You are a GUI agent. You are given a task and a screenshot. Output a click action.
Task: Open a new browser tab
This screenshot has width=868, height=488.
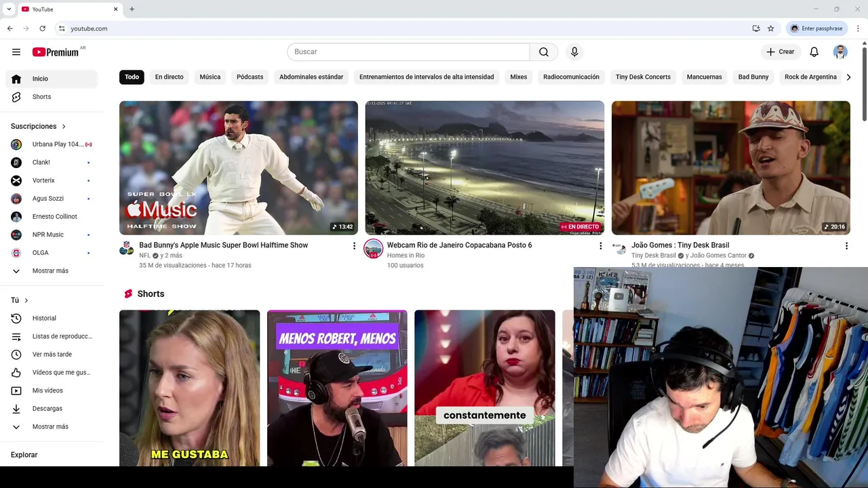click(x=132, y=9)
